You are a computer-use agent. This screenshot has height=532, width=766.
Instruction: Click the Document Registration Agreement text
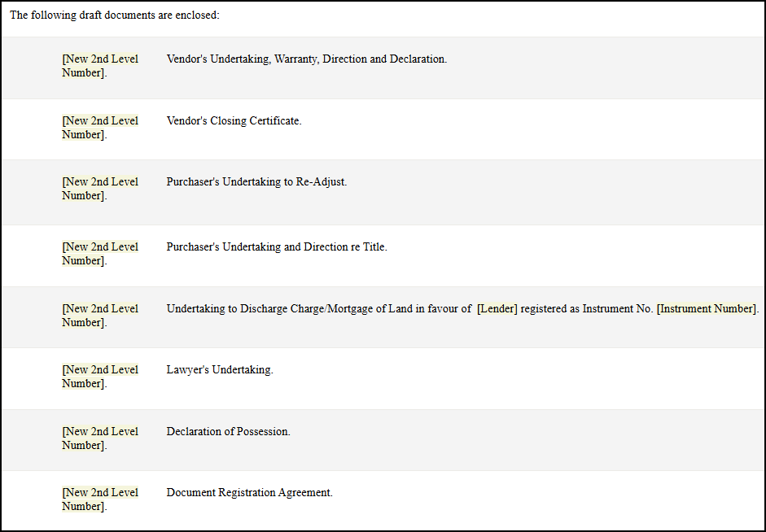(250, 493)
